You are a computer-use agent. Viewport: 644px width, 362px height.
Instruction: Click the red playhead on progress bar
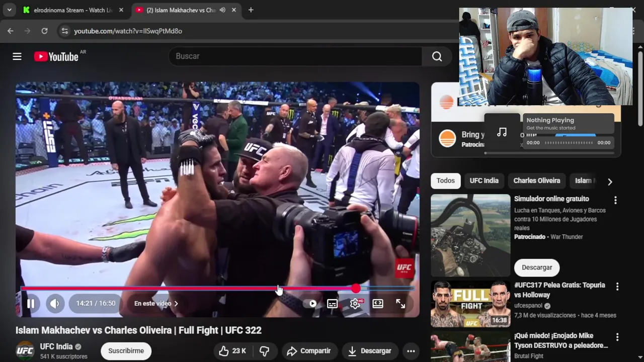coord(356,289)
